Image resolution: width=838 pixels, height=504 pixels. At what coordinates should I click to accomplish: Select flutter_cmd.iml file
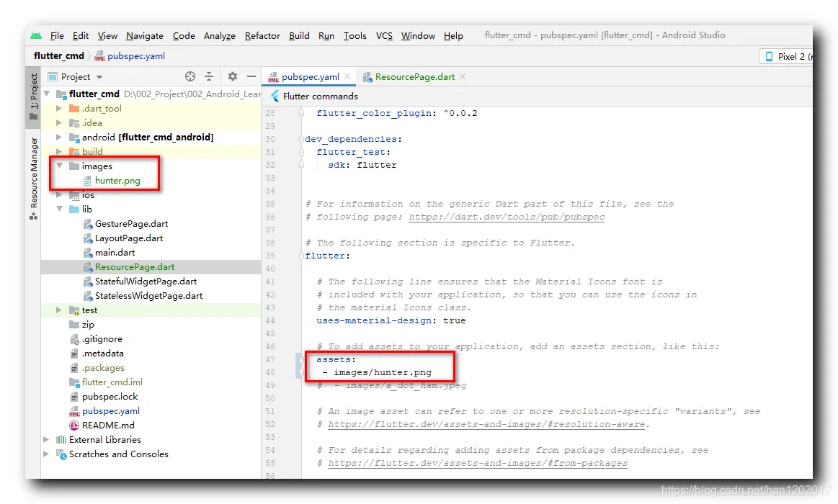tap(112, 382)
